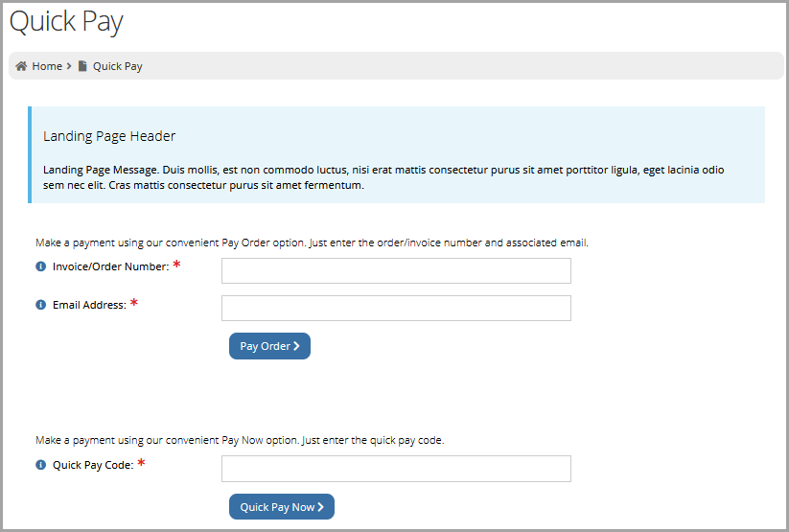Viewport: 789px width, 532px height.
Task: Click the page document icon in breadcrumb
Action: (82, 66)
